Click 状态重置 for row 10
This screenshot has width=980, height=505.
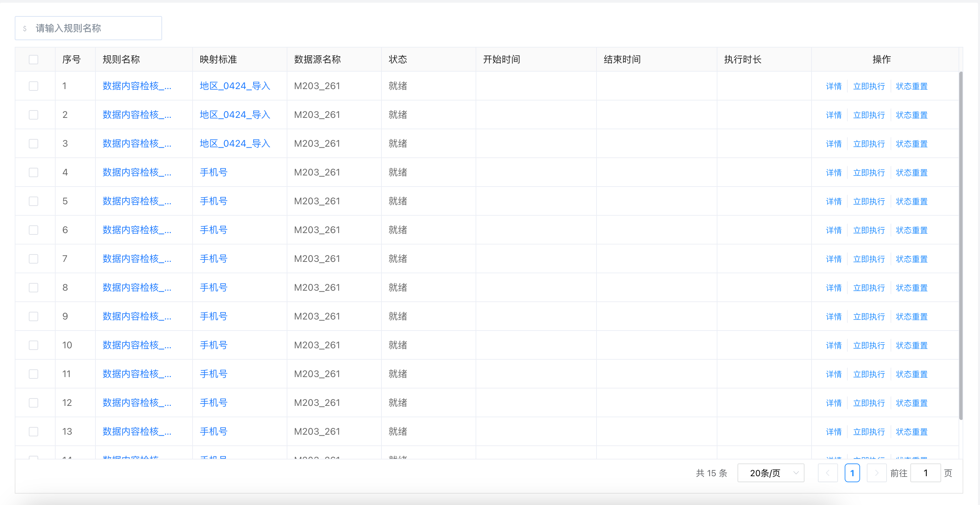click(912, 345)
